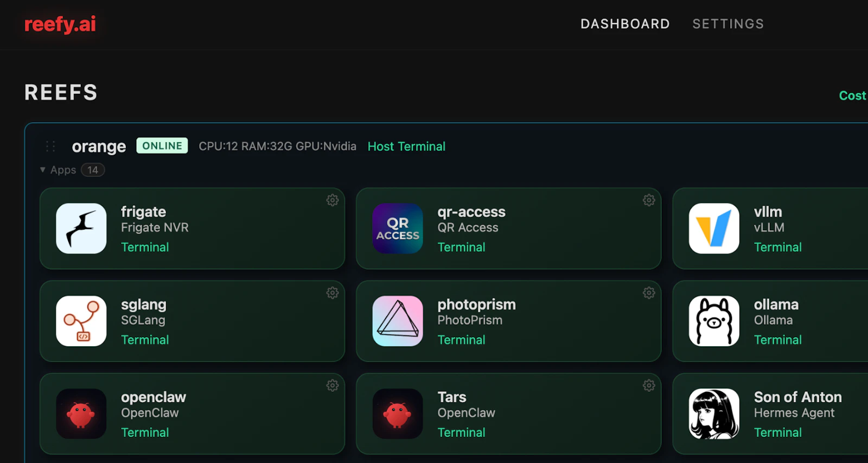The height and width of the screenshot is (463, 868).
Task: Open the Host Terminal link
Action: 406,147
